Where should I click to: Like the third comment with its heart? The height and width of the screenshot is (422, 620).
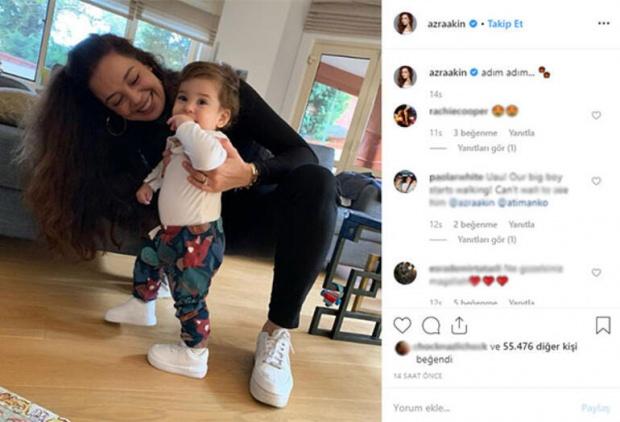coord(596,272)
